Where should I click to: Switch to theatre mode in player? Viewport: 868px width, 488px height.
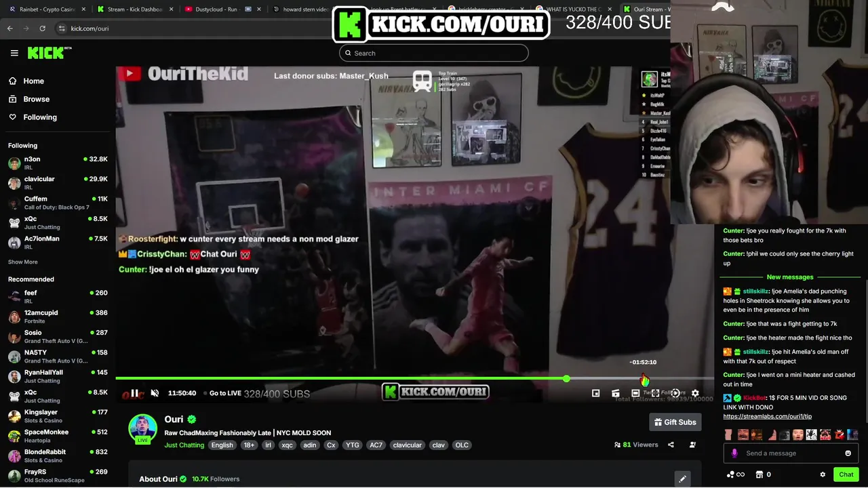pyautogui.click(x=635, y=393)
